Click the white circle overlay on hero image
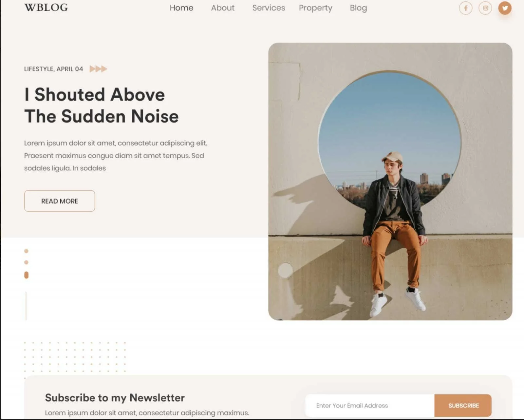This screenshot has height=420, width=524. 285,270
